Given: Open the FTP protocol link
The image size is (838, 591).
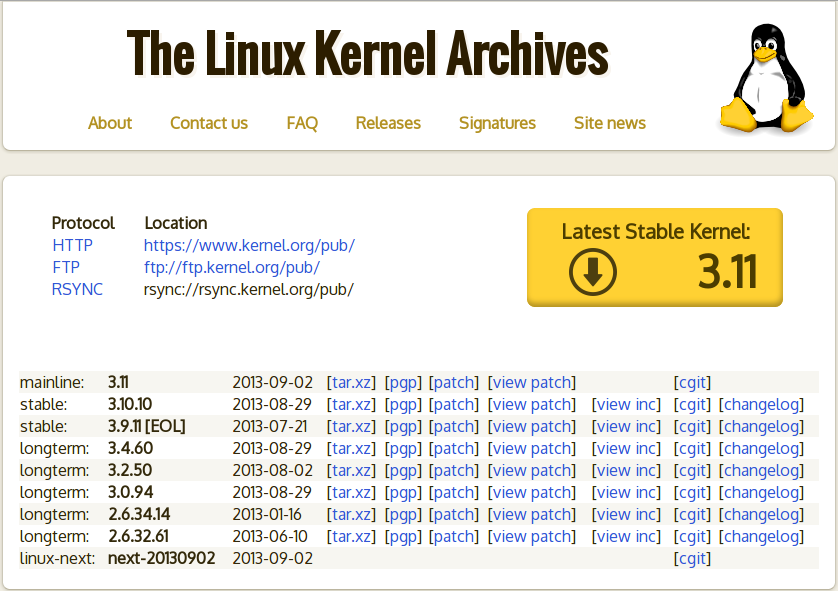Looking at the screenshot, I should coord(66,267).
